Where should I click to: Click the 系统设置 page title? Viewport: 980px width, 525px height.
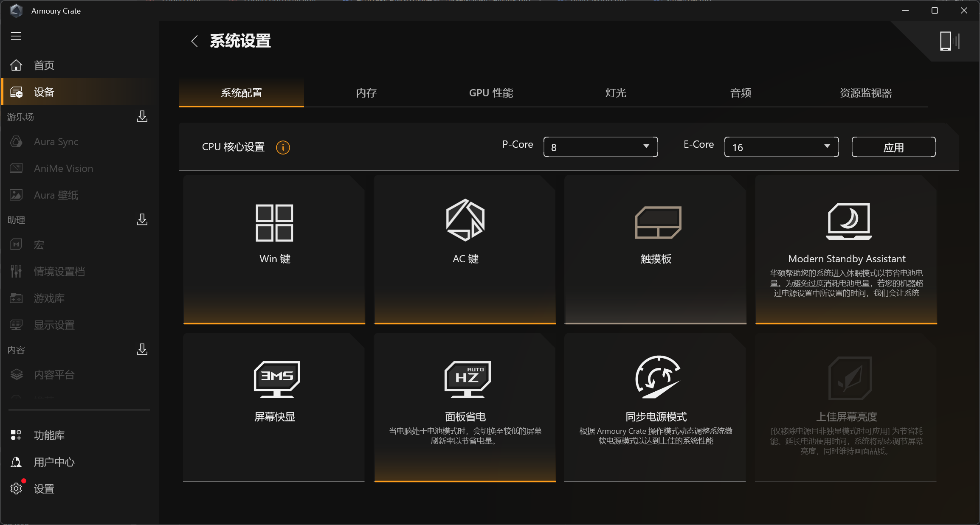tap(240, 41)
